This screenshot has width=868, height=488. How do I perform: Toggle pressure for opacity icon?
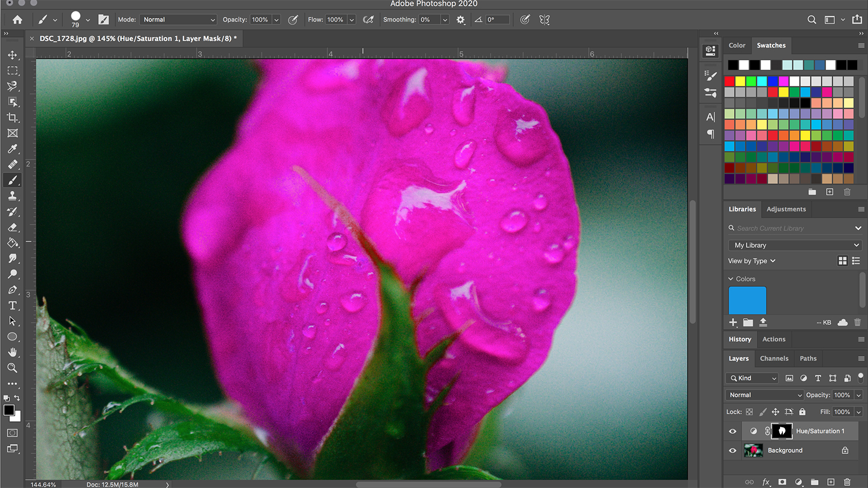click(293, 20)
